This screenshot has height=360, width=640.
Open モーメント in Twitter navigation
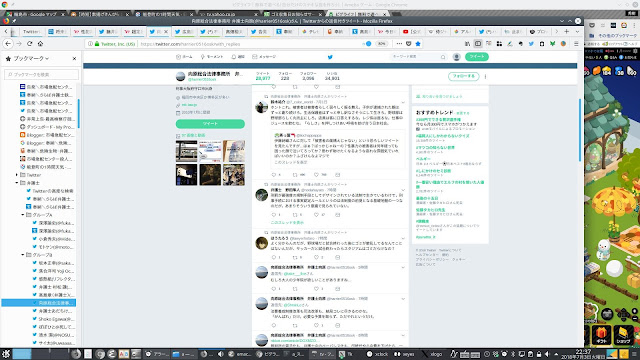tap(212, 57)
